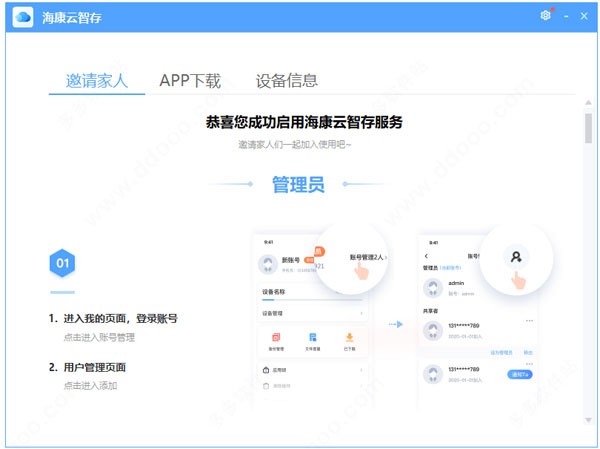Viewport: 600px width, 449px height.
Task: Click the admin avatar in mockup
Action: 433,287
